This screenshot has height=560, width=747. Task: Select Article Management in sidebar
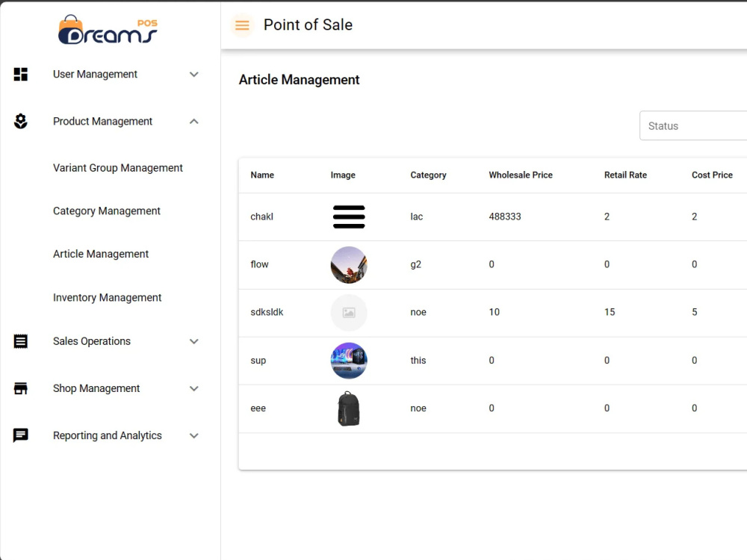click(x=101, y=255)
